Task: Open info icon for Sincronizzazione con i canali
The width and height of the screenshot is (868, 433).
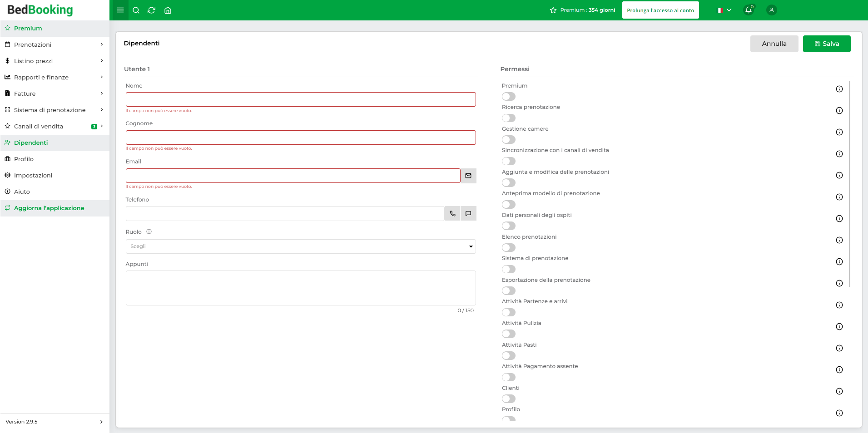Action: point(839,154)
